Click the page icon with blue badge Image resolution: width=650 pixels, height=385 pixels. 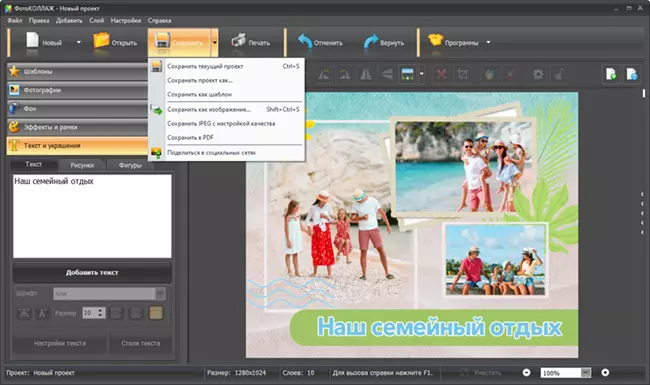pyautogui.click(x=632, y=75)
